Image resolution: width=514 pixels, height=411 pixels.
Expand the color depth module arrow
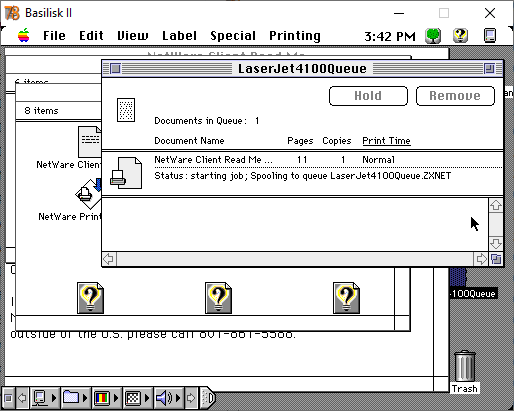(116, 398)
